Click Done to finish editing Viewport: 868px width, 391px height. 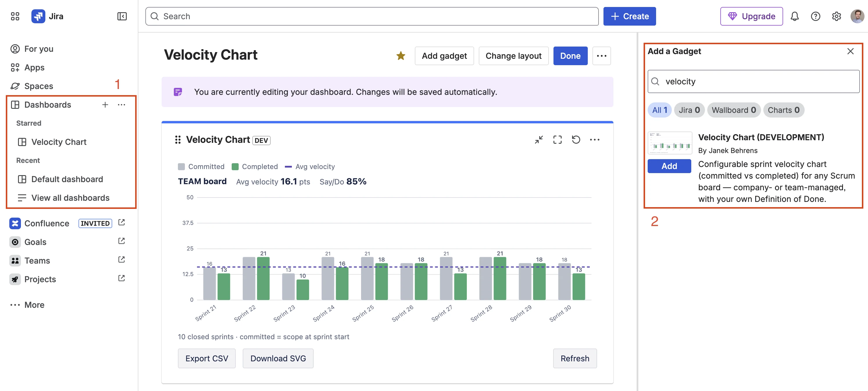(x=570, y=56)
